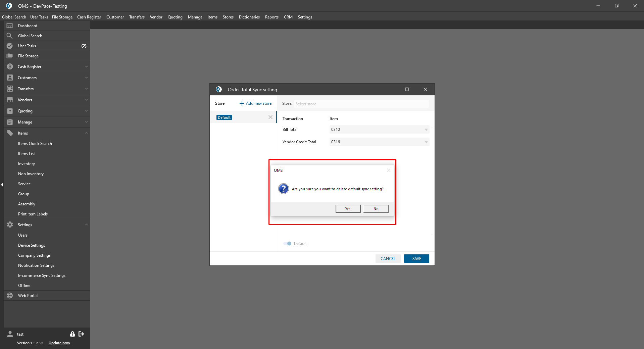Select the Default store tag
644x349 pixels.
click(x=224, y=117)
